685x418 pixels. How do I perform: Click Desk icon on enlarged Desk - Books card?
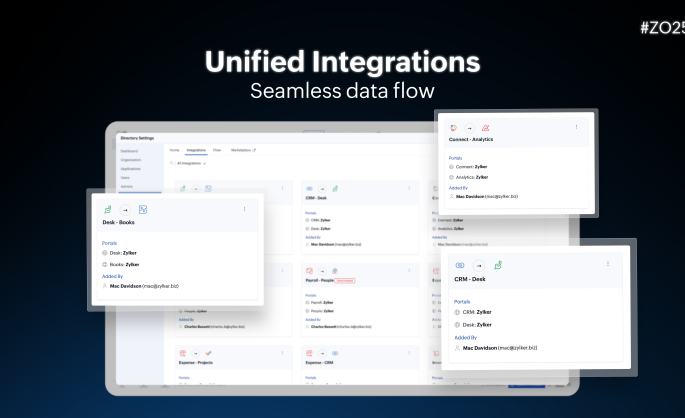107,210
